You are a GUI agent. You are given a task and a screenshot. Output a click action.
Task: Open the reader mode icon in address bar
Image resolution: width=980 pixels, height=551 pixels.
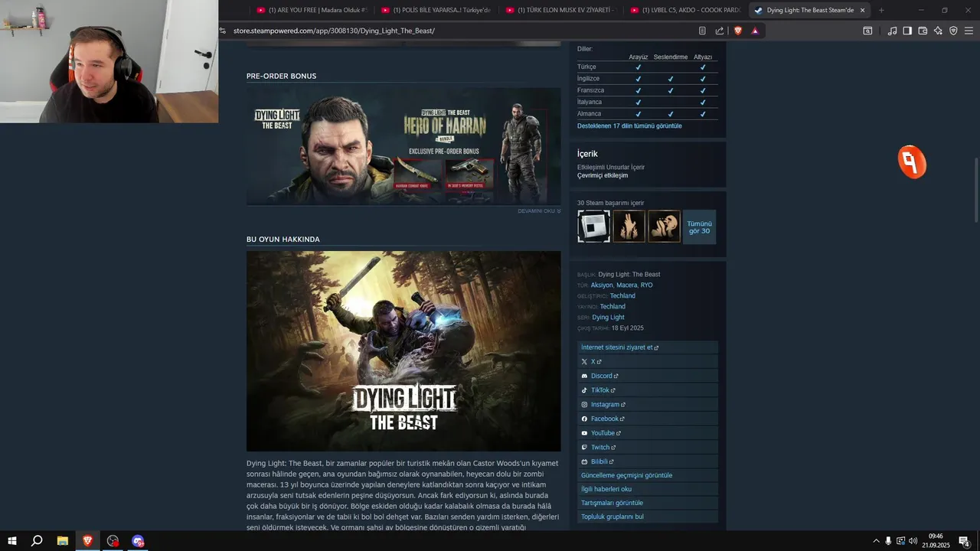(702, 31)
